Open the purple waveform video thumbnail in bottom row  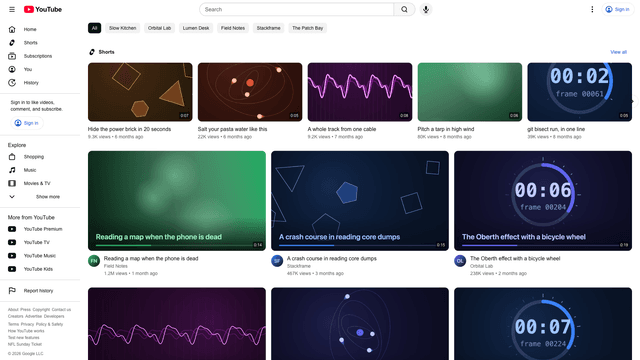(x=177, y=324)
